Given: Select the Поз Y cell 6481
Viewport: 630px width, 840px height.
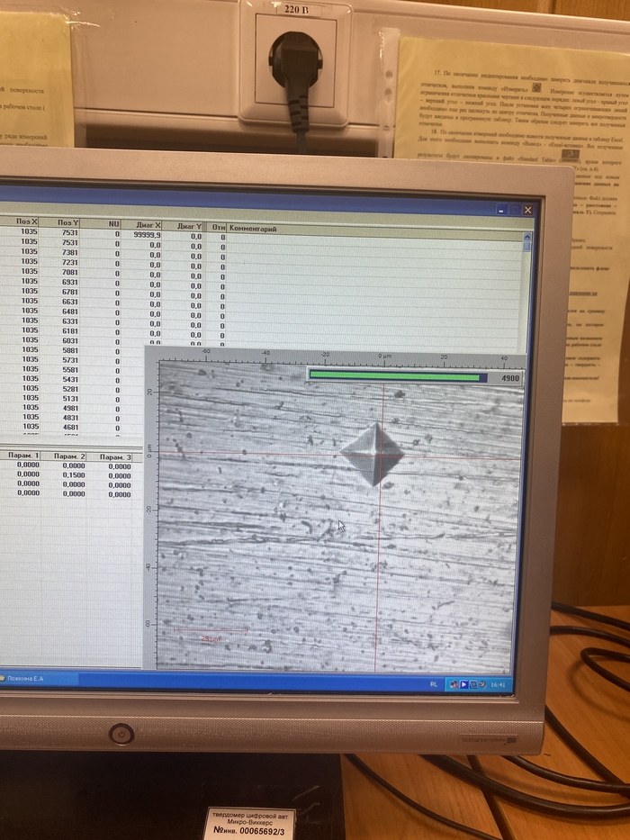Looking at the screenshot, I should pyautogui.click(x=59, y=312).
